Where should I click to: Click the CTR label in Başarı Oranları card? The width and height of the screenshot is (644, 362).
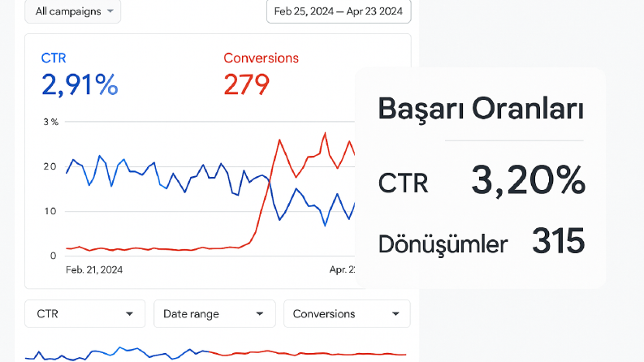pos(403,183)
